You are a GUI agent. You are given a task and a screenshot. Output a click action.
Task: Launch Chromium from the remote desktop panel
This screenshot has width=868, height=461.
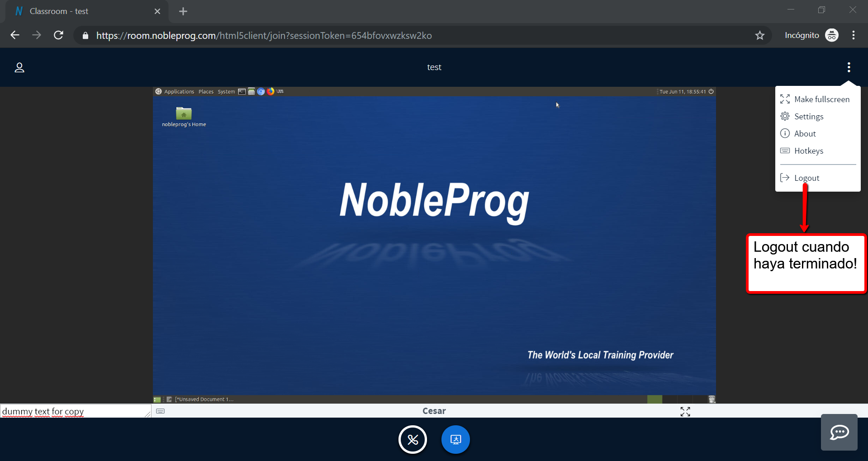[x=261, y=92]
